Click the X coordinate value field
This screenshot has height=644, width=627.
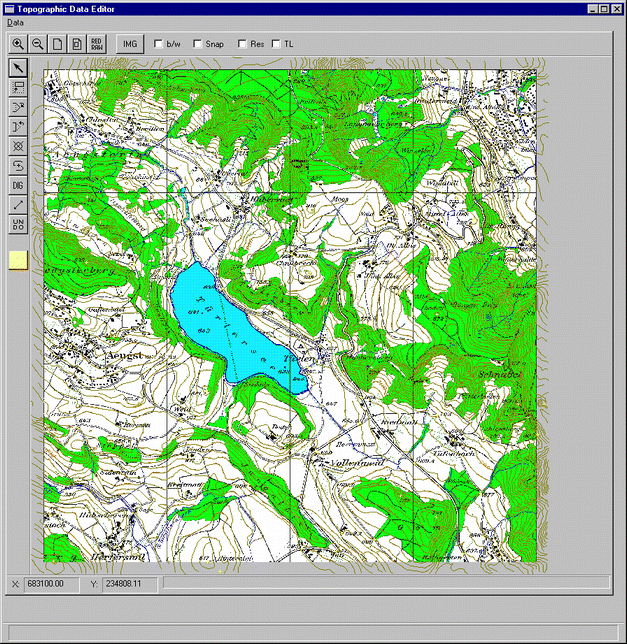tap(52, 583)
